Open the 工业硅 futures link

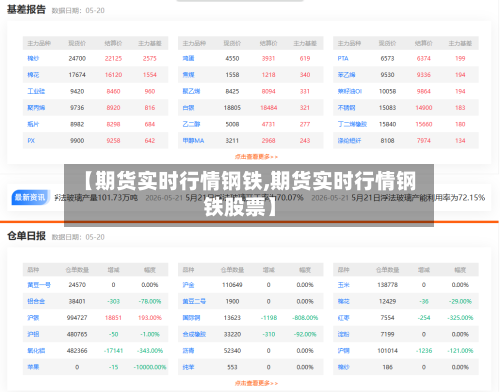[36, 91]
